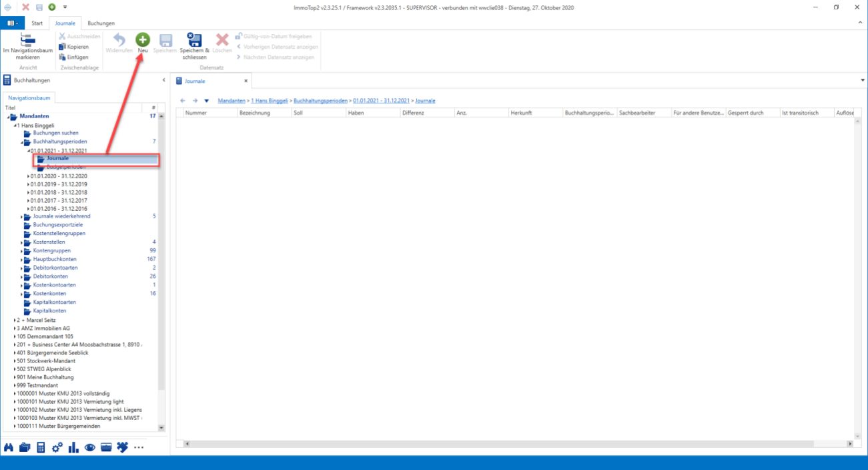
Task: Open the gears icon in the bottom bar
Action: pyautogui.click(x=57, y=447)
